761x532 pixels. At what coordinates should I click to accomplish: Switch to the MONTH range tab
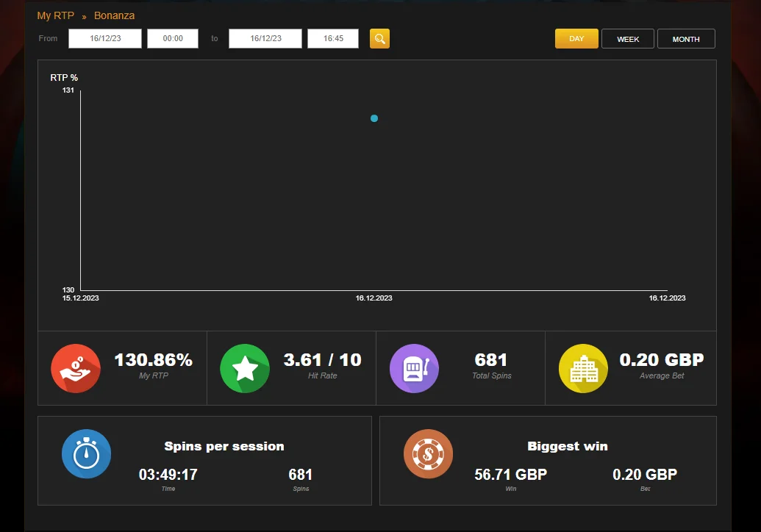point(686,39)
